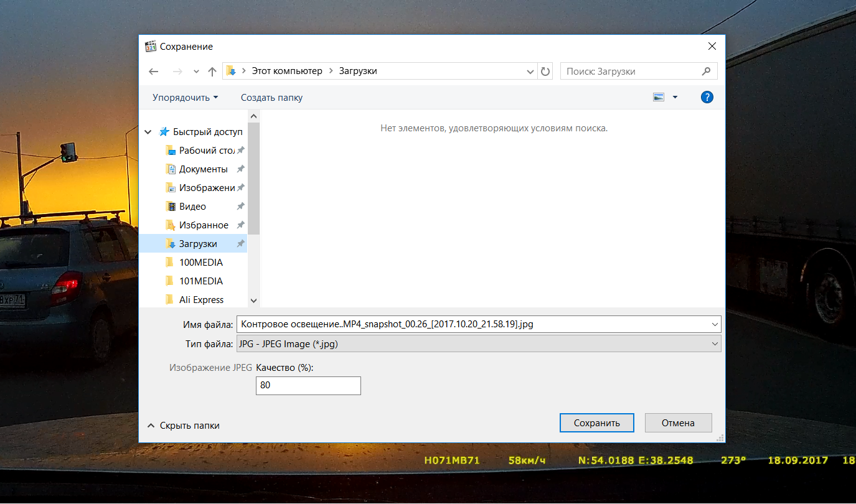Collapse the Быстрый доступ tree node
Screen dimensions: 856x504
click(x=148, y=132)
